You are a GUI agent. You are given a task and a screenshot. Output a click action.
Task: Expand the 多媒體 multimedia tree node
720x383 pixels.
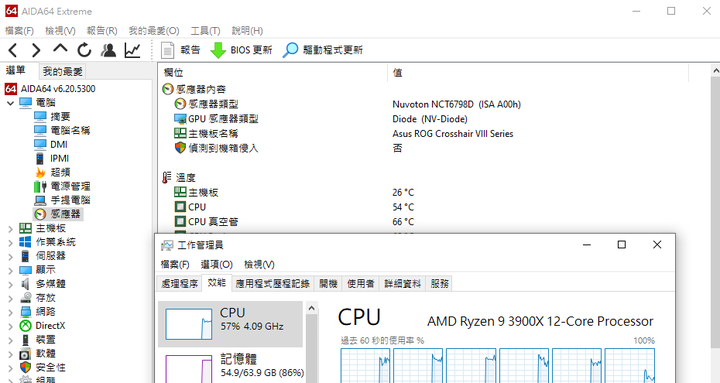pyautogui.click(x=10, y=284)
